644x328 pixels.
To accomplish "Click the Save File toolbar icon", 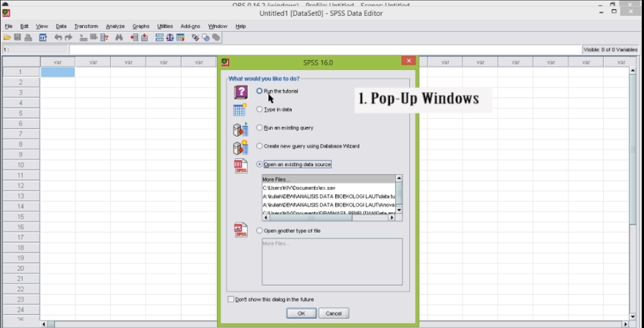I will tap(17, 37).
